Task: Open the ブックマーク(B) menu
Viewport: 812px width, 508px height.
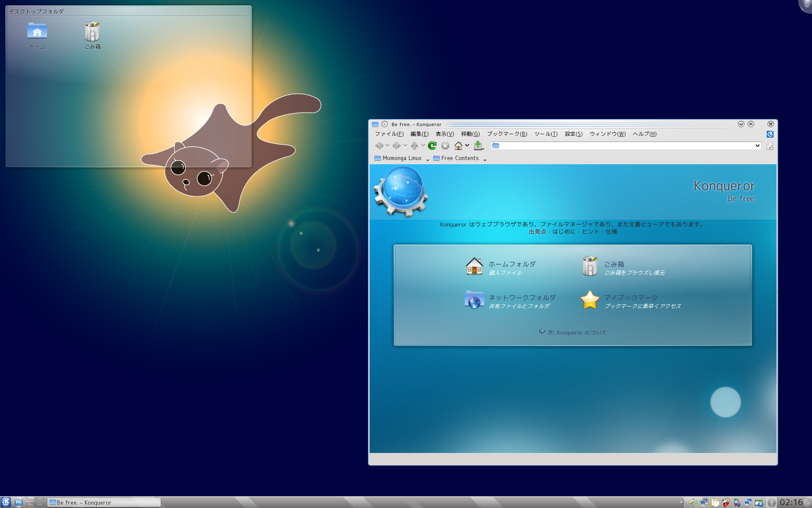Action: 507,134
